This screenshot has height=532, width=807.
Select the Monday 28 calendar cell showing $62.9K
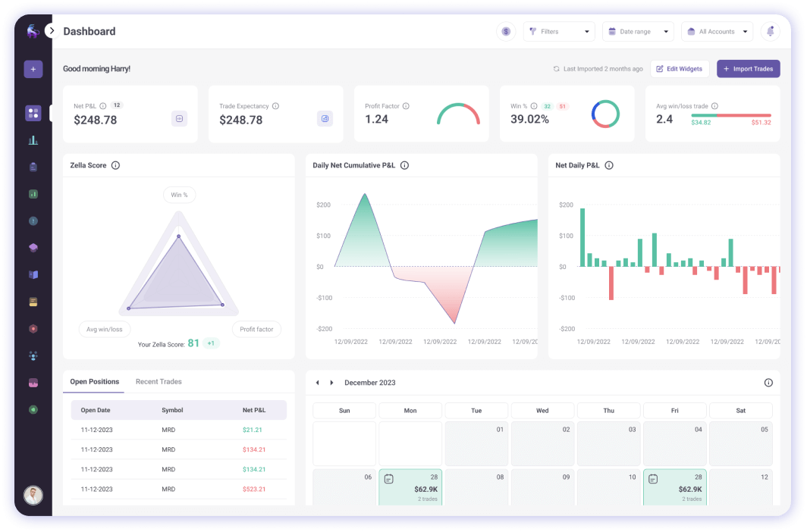[410, 487]
